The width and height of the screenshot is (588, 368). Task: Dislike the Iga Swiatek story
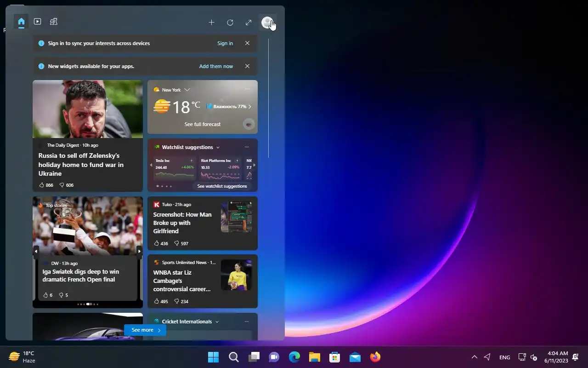point(63,295)
